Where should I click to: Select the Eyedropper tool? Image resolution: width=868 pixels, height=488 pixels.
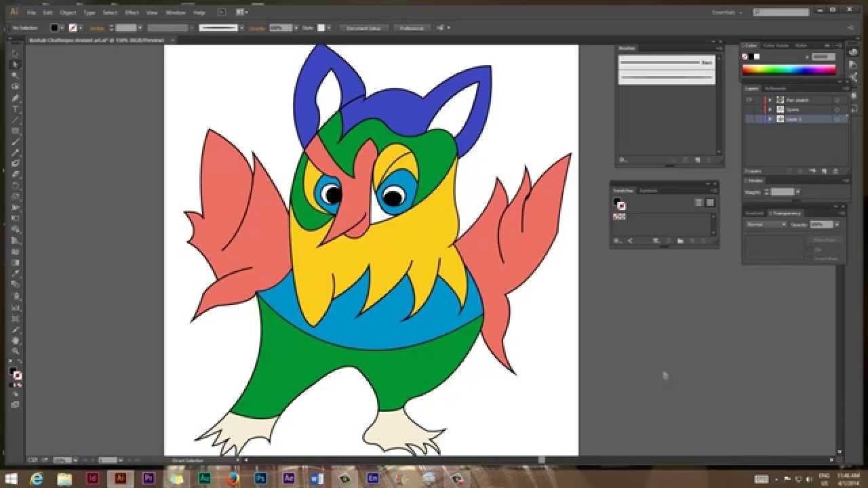point(16,273)
